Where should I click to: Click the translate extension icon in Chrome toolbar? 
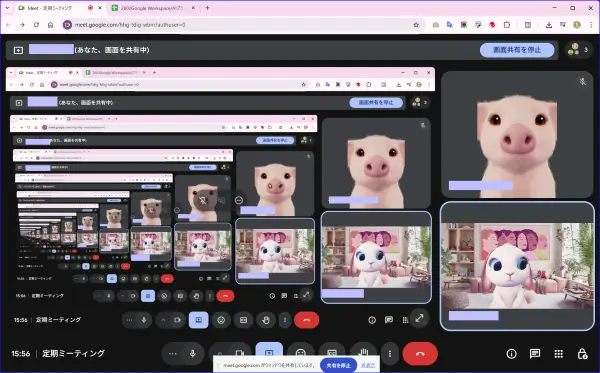point(450,25)
